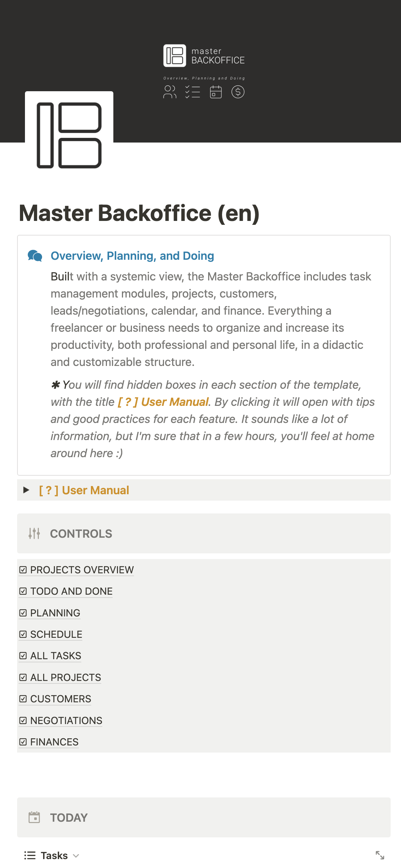The width and height of the screenshot is (401, 868).
Task: Click the Tasks list view icon
Action: (30, 855)
